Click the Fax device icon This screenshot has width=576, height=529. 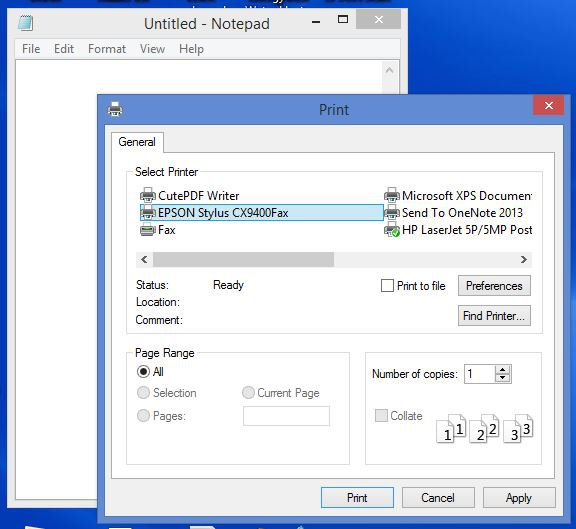click(x=148, y=230)
